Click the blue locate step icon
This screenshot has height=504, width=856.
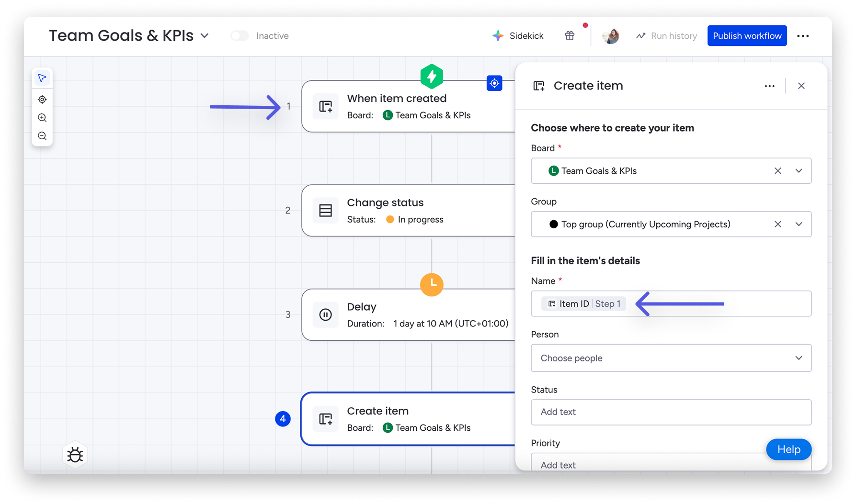[x=494, y=83]
